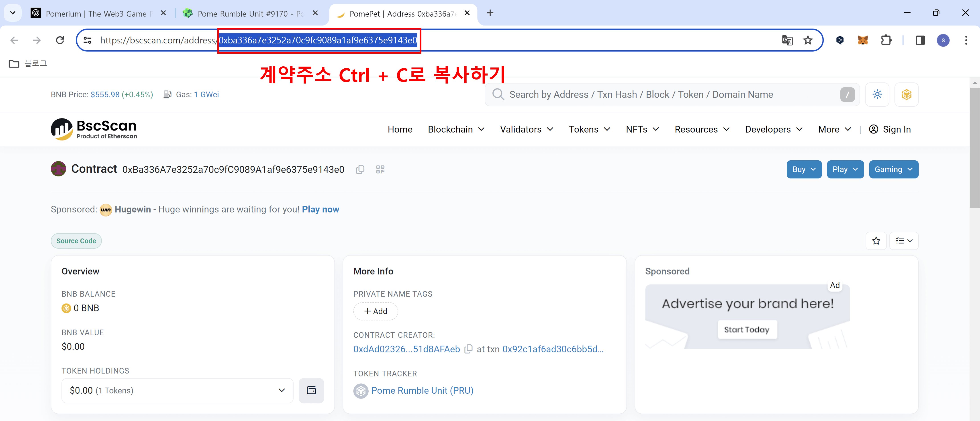Open the Gaming dropdown button
Viewport: 980px width, 421px height.
[893, 169]
